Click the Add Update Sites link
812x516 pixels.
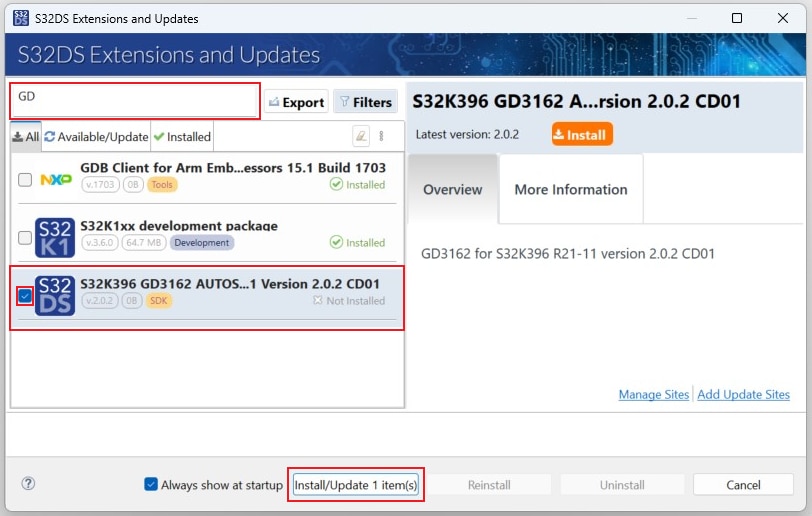coord(743,395)
